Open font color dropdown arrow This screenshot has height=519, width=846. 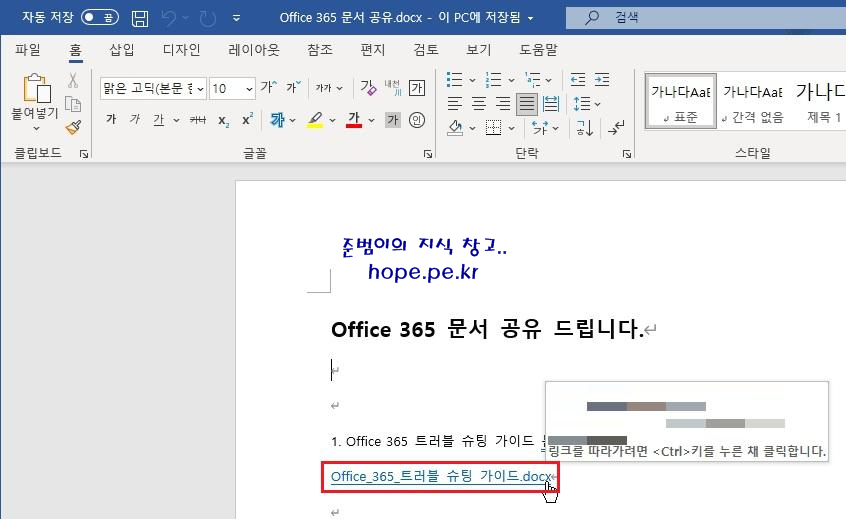(x=371, y=120)
